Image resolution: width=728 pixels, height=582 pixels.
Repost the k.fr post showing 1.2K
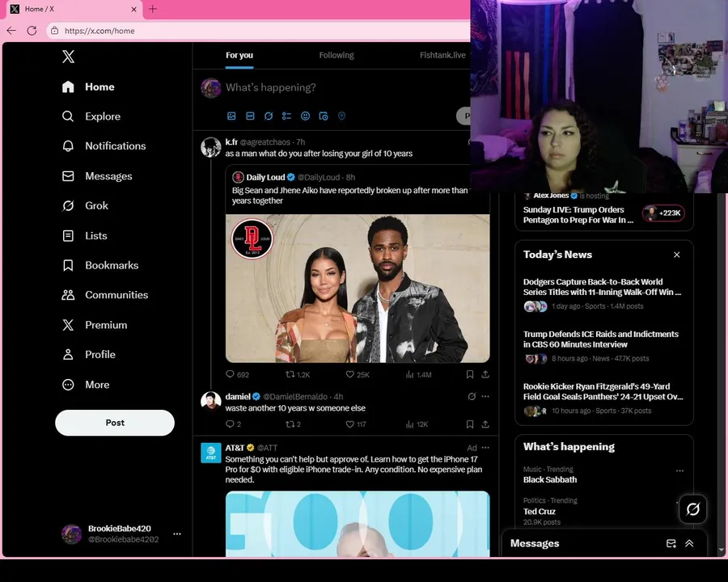click(x=297, y=374)
